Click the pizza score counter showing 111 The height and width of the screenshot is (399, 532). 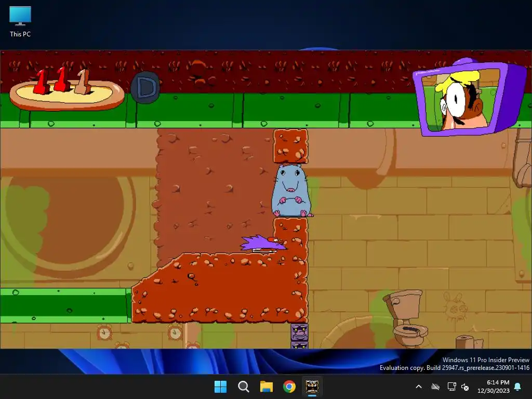pos(67,89)
